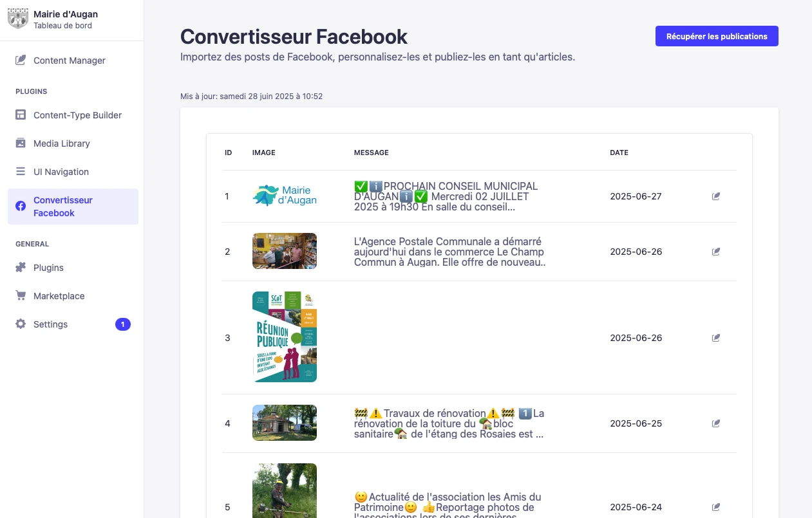This screenshot has height=518, width=812.
Task: Click the Convertisseur Facebook page title
Action: (294, 36)
